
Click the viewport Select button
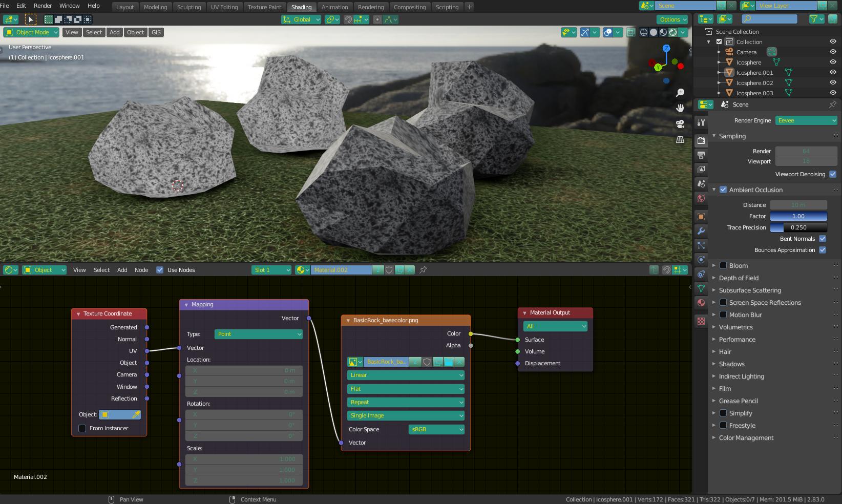94,32
